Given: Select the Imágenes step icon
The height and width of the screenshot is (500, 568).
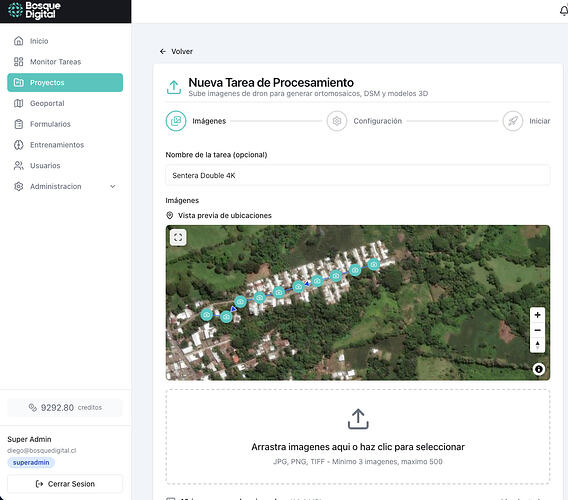Looking at the screenshot, I should pyautogui.click(x=176, y=121).
